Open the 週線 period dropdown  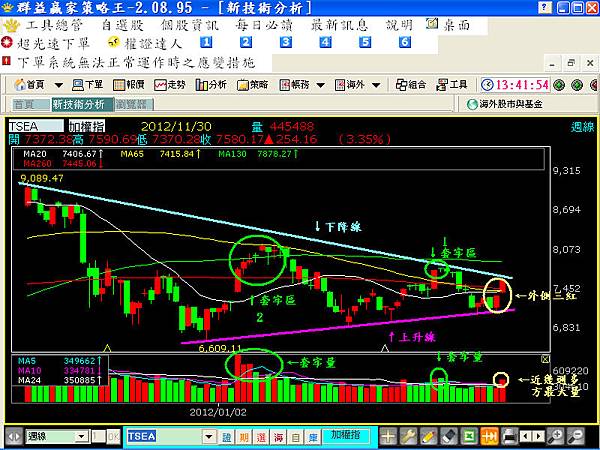pyautogui.click(x=81, y=437)
